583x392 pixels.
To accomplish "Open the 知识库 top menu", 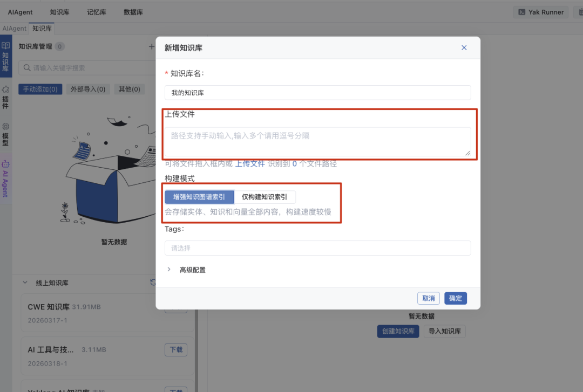I will click(59, 12).
